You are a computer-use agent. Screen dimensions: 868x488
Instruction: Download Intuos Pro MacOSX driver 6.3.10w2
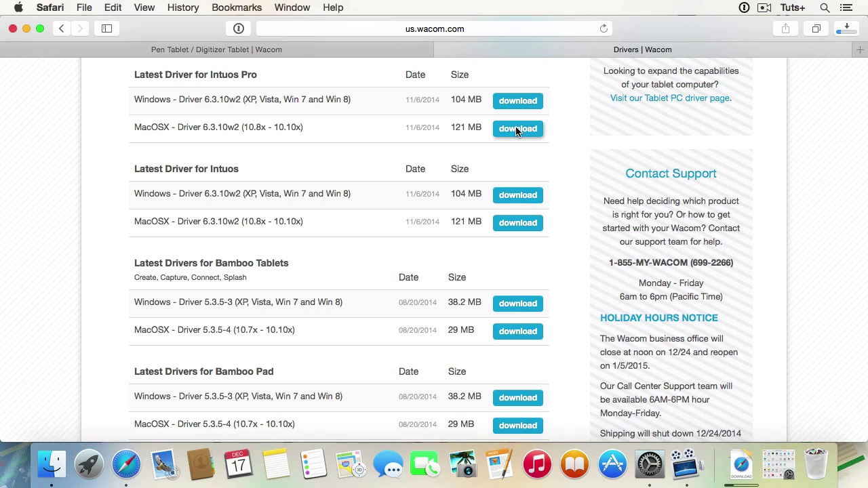click(x=518, y=129)
